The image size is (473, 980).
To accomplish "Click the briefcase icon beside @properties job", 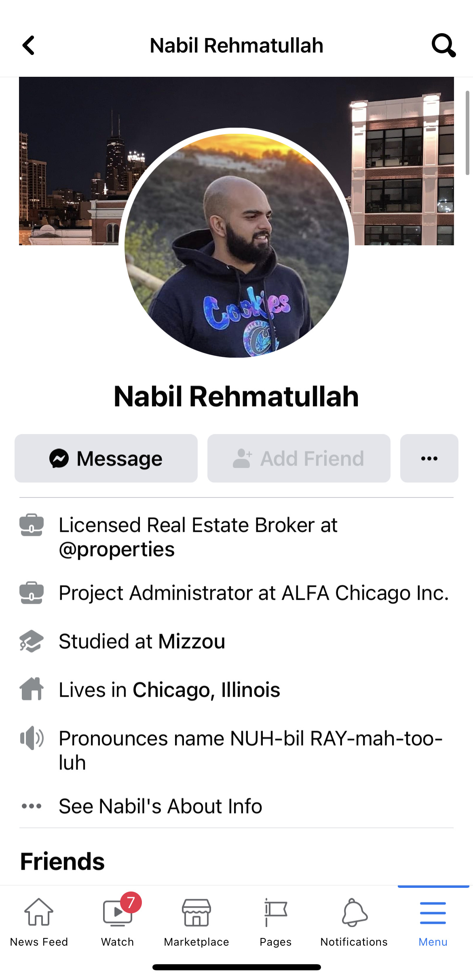I will (32, 525).
